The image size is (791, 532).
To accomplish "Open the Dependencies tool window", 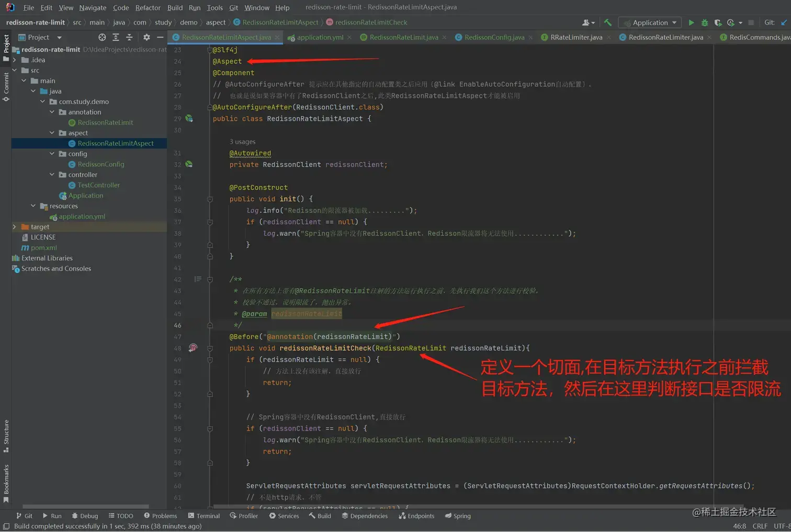I will (365, 516).
